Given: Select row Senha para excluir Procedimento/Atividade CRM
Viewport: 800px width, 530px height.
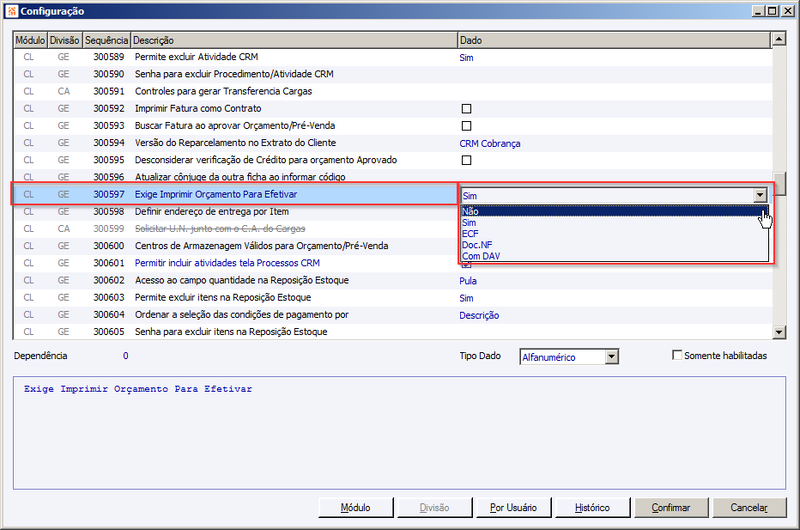Looking at the screenshot, I should 392,74.
